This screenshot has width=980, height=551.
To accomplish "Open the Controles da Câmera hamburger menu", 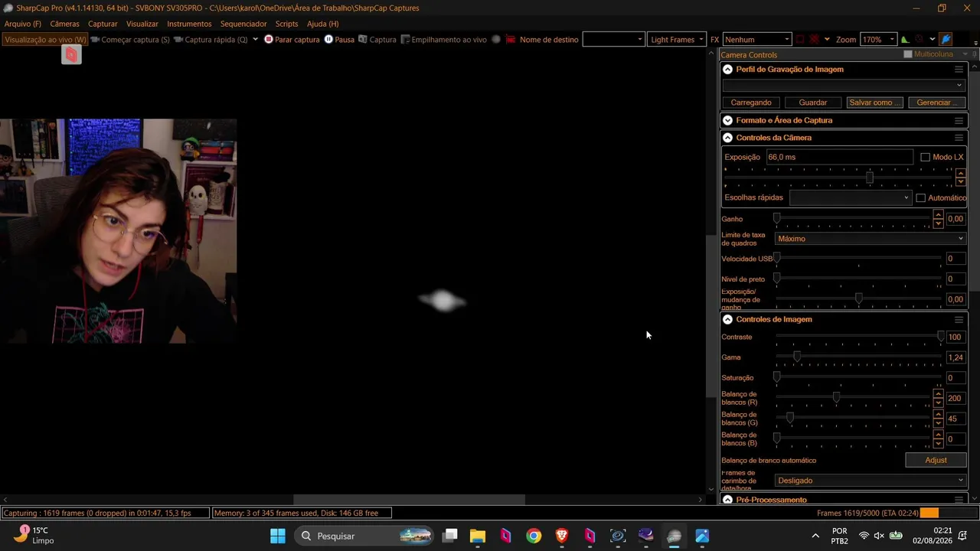I will click(x=959, y=138).
